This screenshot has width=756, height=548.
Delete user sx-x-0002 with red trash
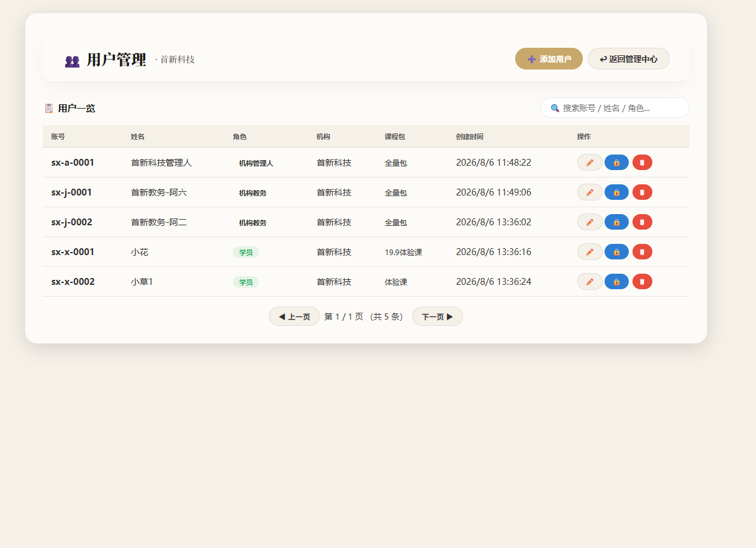pyautogui.click(x=642, y=282)
